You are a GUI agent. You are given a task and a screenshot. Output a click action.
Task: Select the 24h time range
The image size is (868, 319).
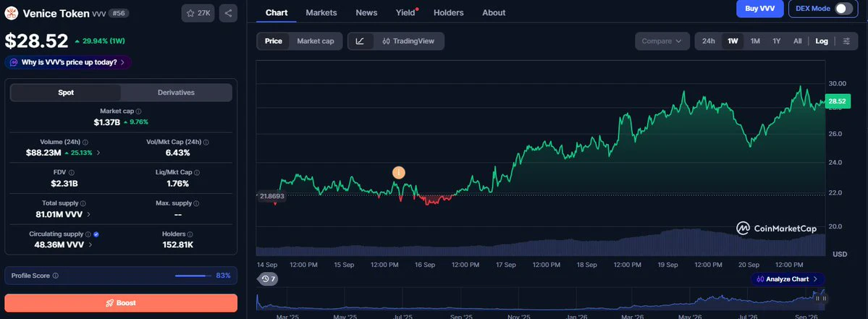coord(709,41)
